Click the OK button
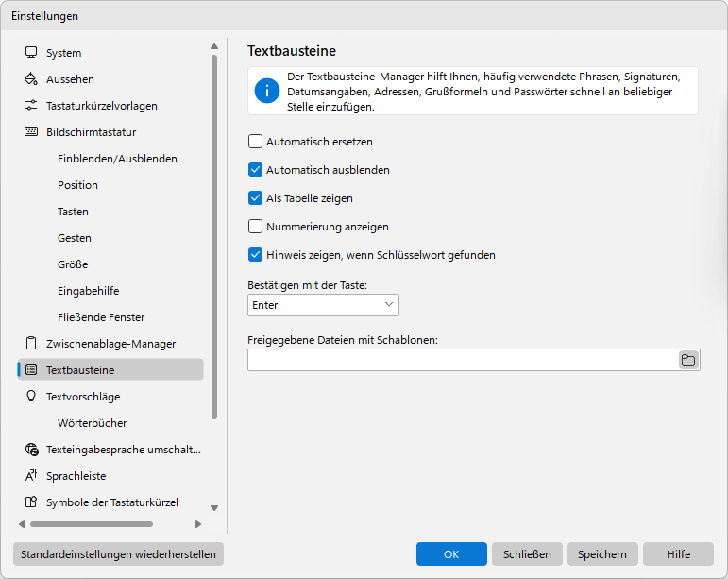Viewport: 728px width, 579px height. coord(451,553)
